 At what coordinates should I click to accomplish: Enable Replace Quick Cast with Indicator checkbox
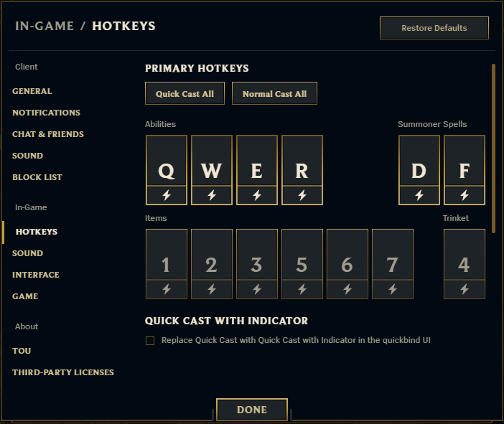pos(150,341)
